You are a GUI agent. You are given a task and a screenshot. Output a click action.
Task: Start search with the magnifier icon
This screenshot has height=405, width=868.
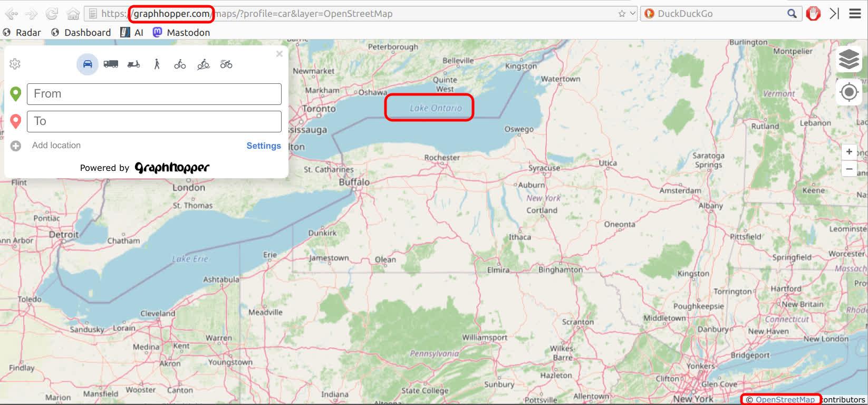point(792,14)
